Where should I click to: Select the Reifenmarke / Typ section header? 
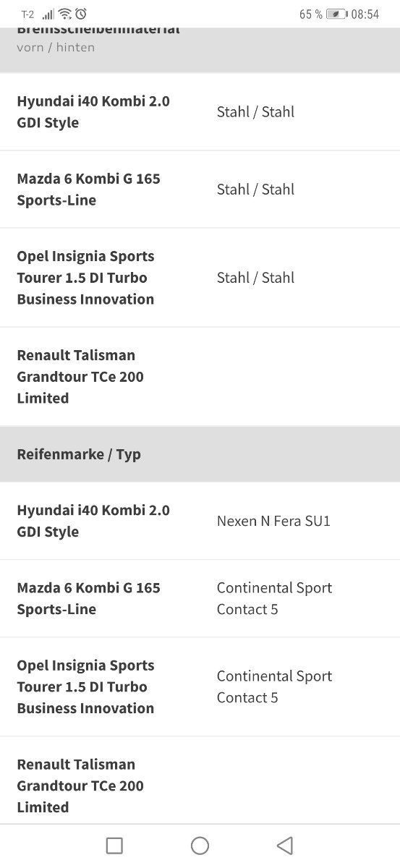point(200,454)
